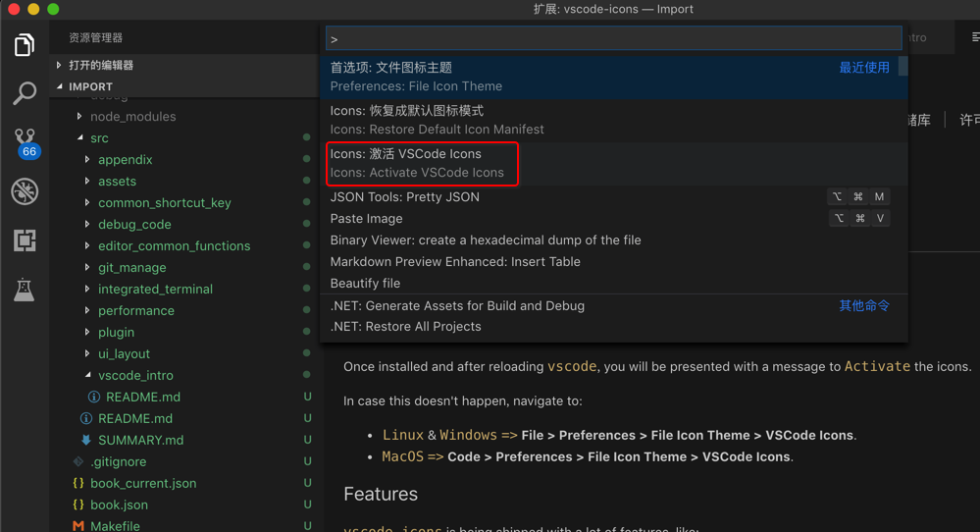Click the SUMMARY.md file icon
980x532 pixels.
pos(85,440)
